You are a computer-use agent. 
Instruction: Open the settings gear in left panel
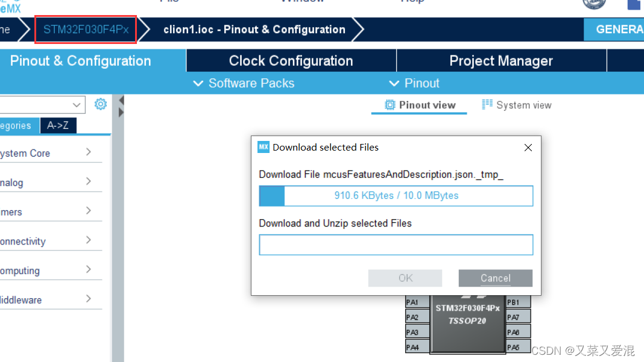click(100, 104)
